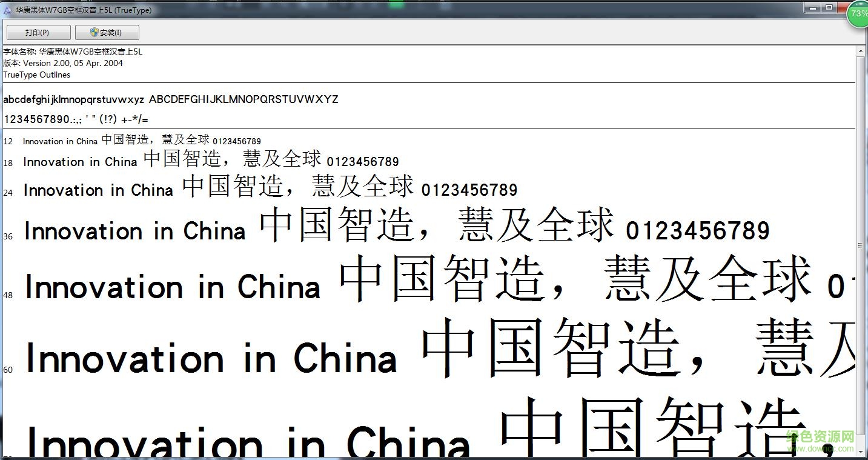Click the 48pt Innovation in China sample
This screenshot has width=868, height=460.
click(171, 287)
